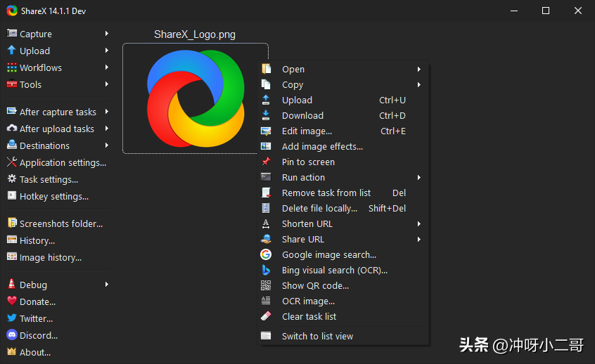Click the Show QR code icon
The height and width of the screenshot is (364, 595).
point(266,285)
